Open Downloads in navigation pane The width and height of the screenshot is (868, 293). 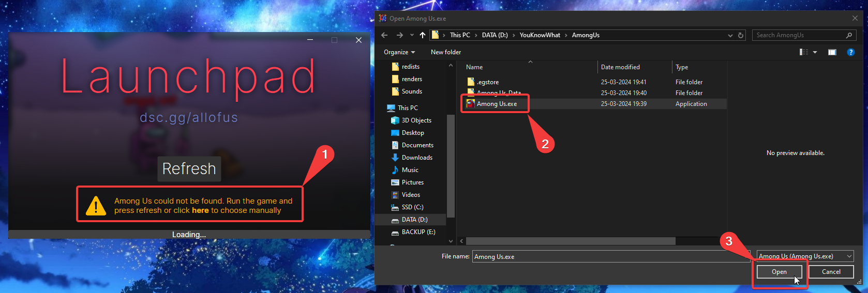417,158
